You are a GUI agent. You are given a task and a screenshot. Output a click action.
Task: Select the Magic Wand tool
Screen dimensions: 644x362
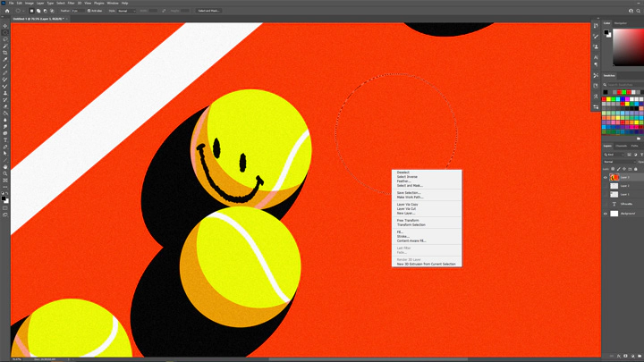5,46
